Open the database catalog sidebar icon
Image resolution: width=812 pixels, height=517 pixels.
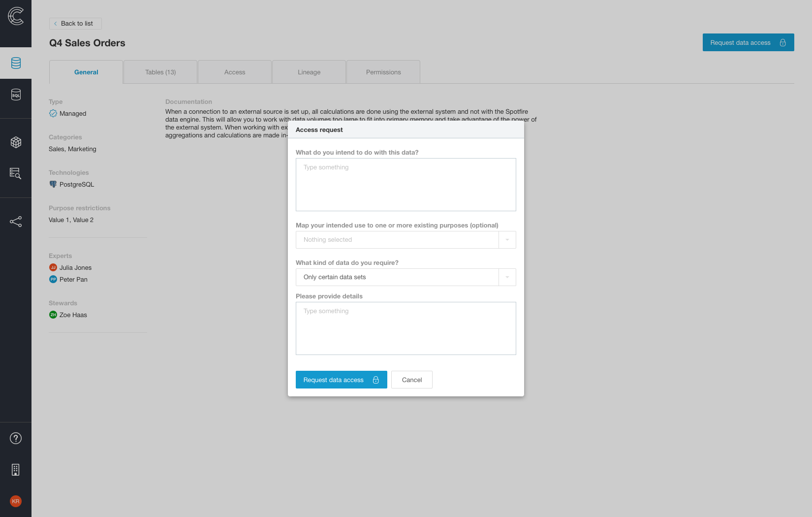16,63
